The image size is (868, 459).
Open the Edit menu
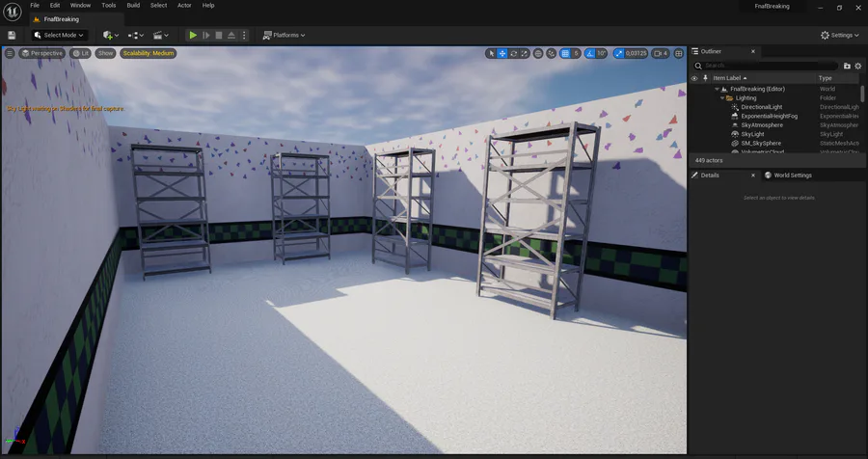point(55,5)
